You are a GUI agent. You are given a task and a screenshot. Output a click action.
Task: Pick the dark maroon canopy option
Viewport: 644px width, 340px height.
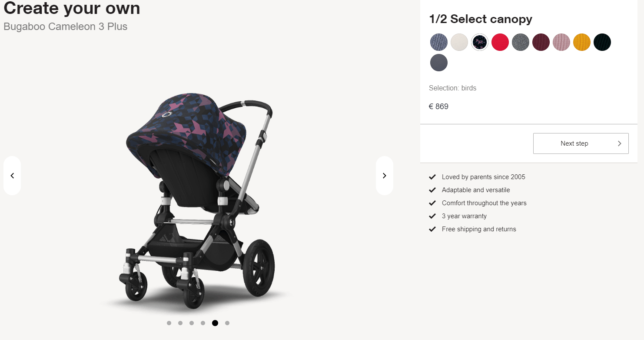(541, 42)
